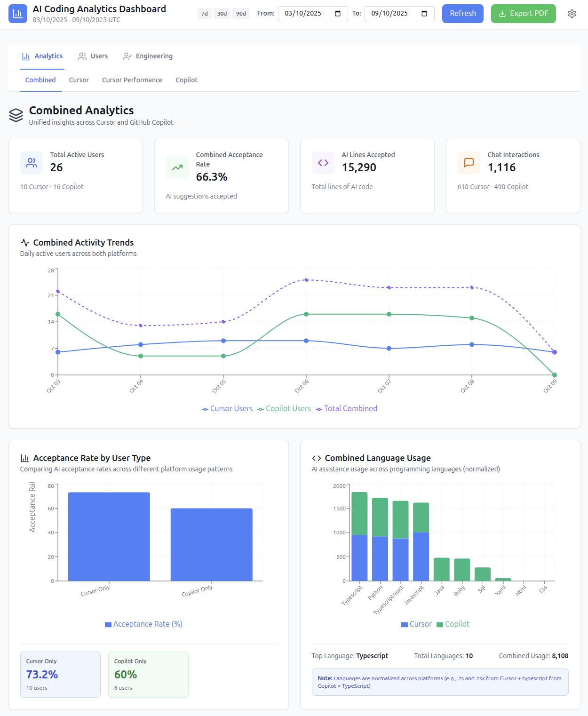Click the From date input field
The height and width of the screenshot is (716, 588).
click(x=313, y=14)
